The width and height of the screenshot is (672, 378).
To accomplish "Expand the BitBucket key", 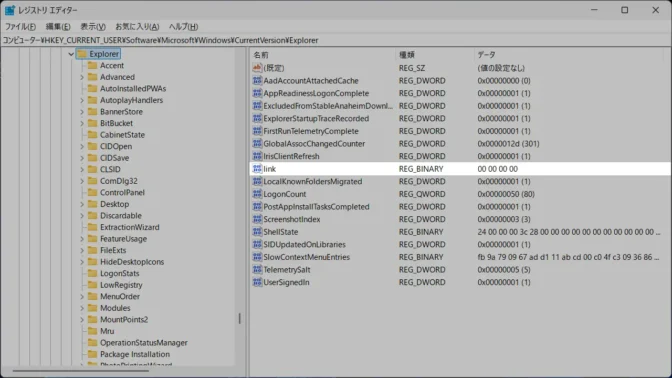I will click(x=82, y=123).
